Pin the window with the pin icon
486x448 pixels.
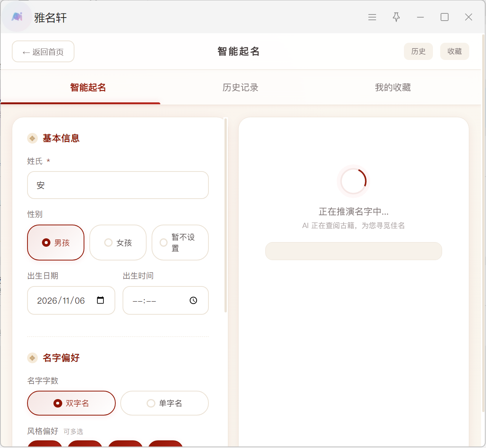coord(396,17)
